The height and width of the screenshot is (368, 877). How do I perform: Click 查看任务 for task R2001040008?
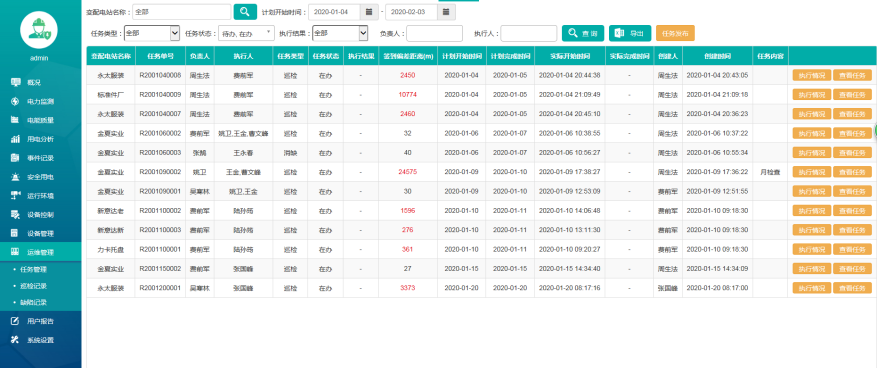tap(852, 75)
